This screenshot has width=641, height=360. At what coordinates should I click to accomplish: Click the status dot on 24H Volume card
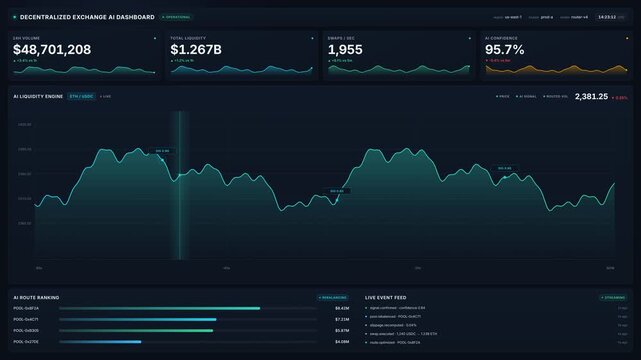[x=155, y=38]
